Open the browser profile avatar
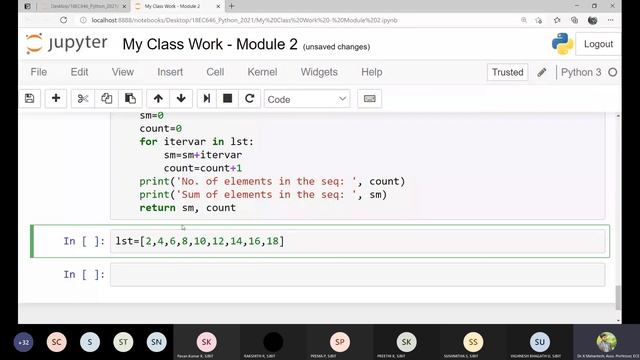640x360 pixels. pos(593,20)
